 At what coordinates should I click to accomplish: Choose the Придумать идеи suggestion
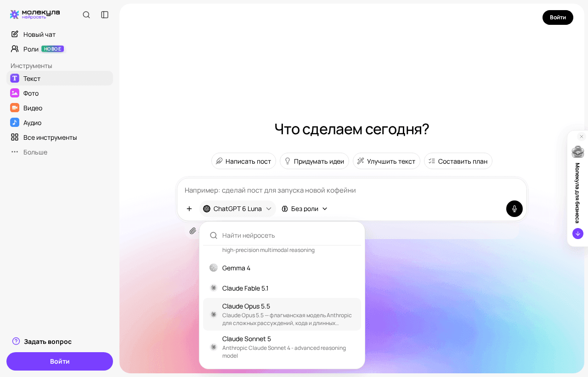[x=314, y=161]
